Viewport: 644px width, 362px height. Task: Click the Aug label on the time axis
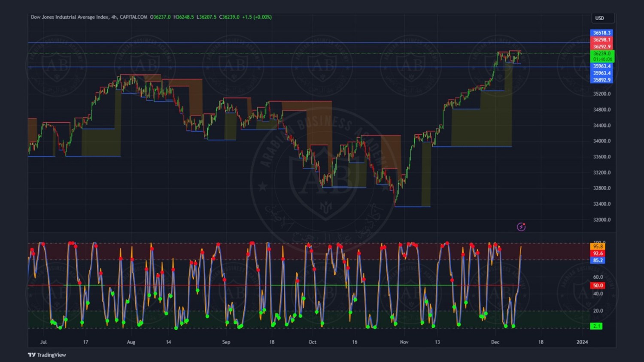pos(131,342)
